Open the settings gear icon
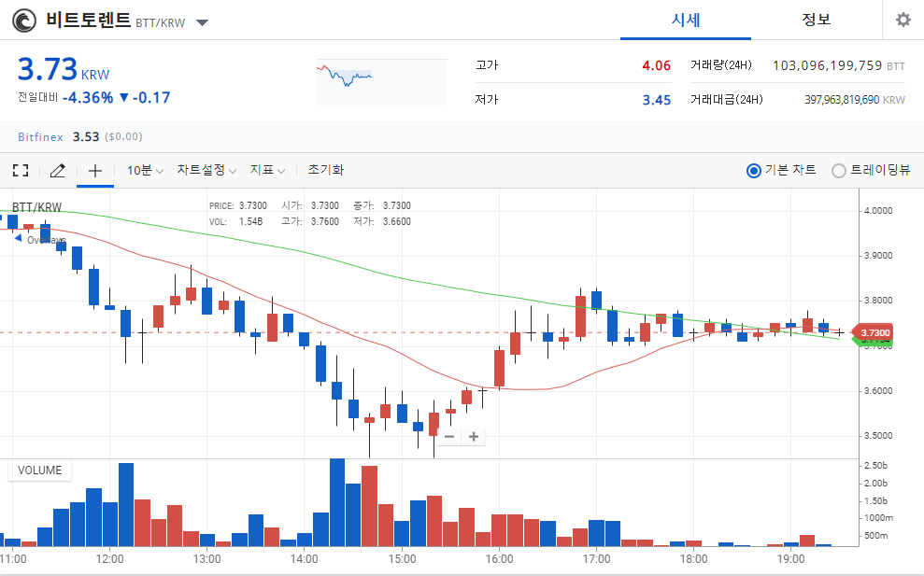The image size is (924, 576). 903,20
